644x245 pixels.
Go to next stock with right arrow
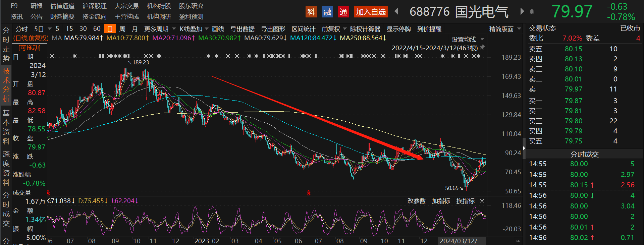(522, 11)
